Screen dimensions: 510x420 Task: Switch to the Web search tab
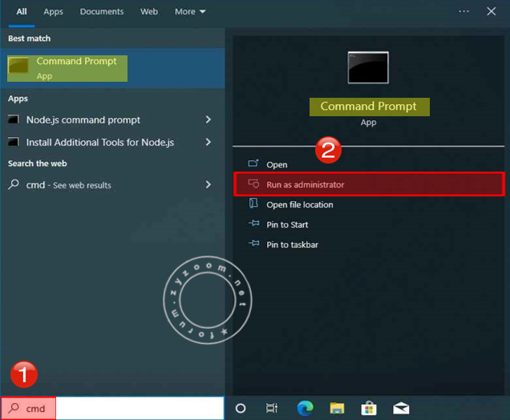point(149,12)
